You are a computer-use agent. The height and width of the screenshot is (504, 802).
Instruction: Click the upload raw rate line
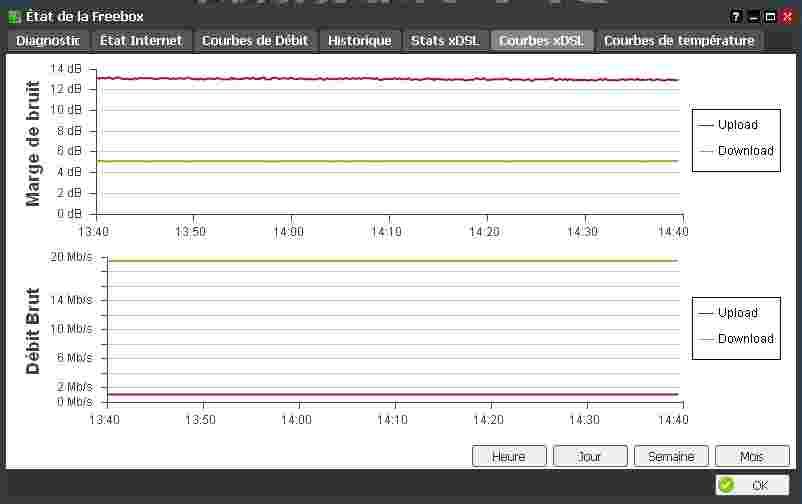(393, 395)
